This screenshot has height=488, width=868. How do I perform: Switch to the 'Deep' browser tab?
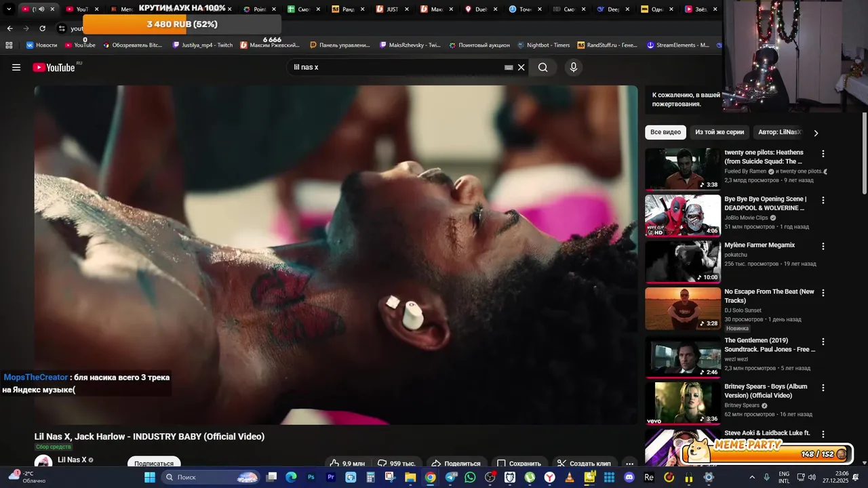(x=612, y=9)
